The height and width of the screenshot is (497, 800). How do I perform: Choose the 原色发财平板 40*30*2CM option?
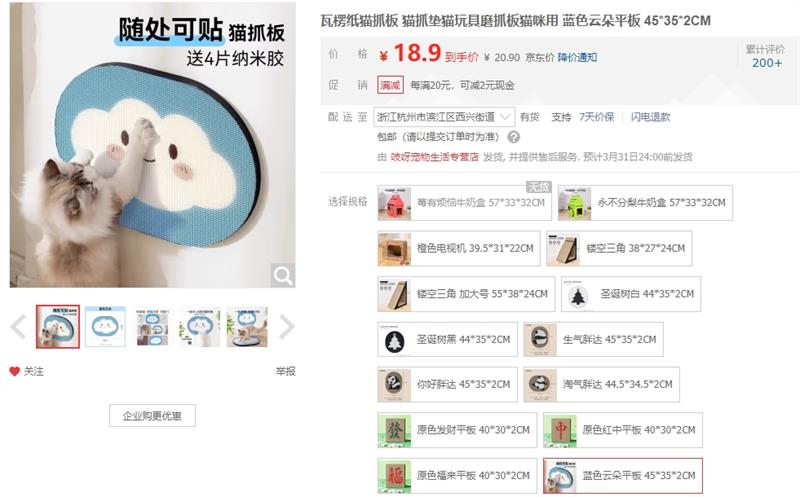tap(457, 430)
